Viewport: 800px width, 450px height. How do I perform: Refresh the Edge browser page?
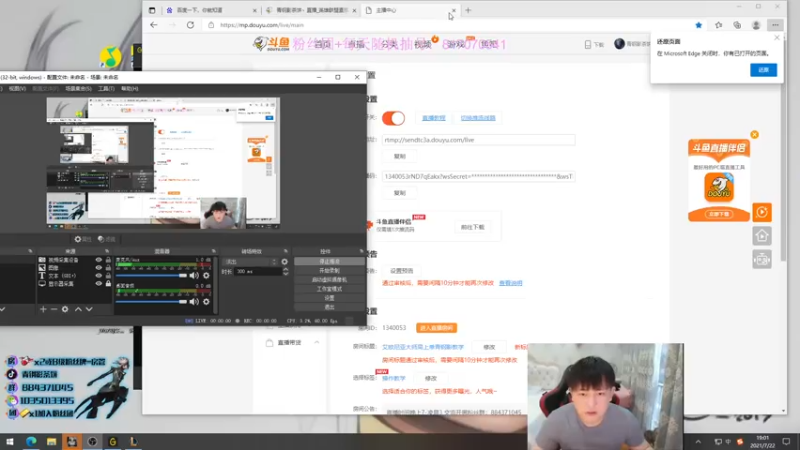(x=190, y=24)
